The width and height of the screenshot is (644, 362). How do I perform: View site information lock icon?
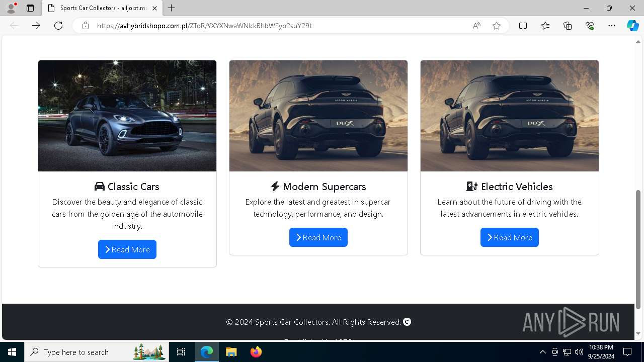click(86, 26)
